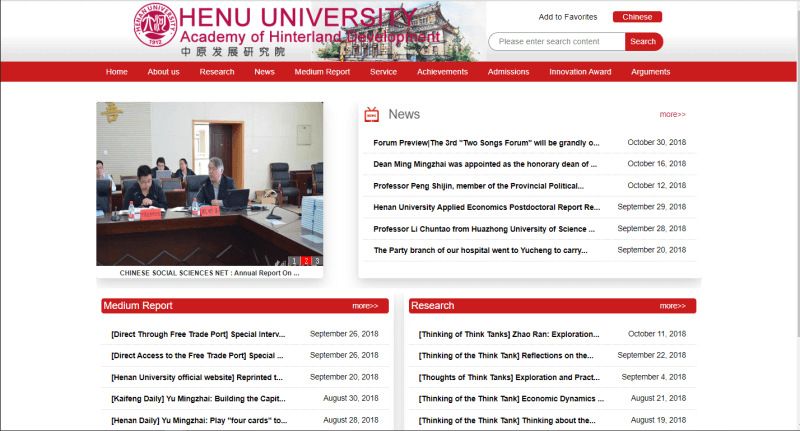Click the red News section icon
Image resolution: width=800 pixels, height=431 pixels.
point(372,115)
